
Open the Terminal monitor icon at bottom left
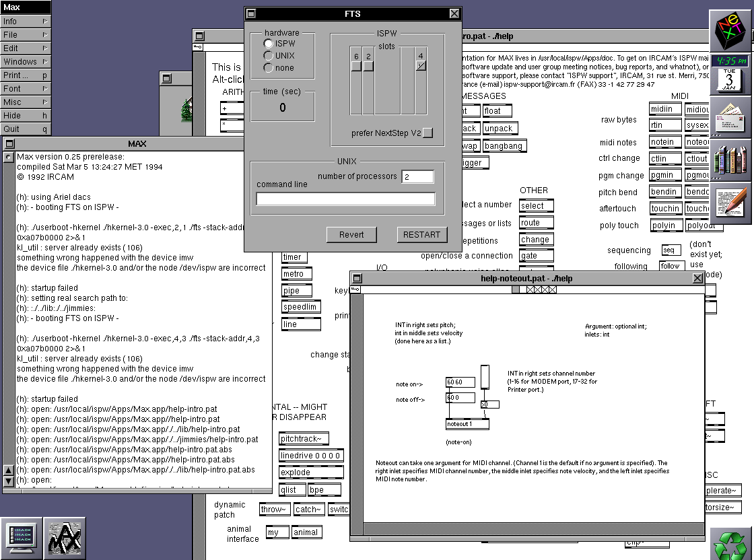click(x=22, y=538)
